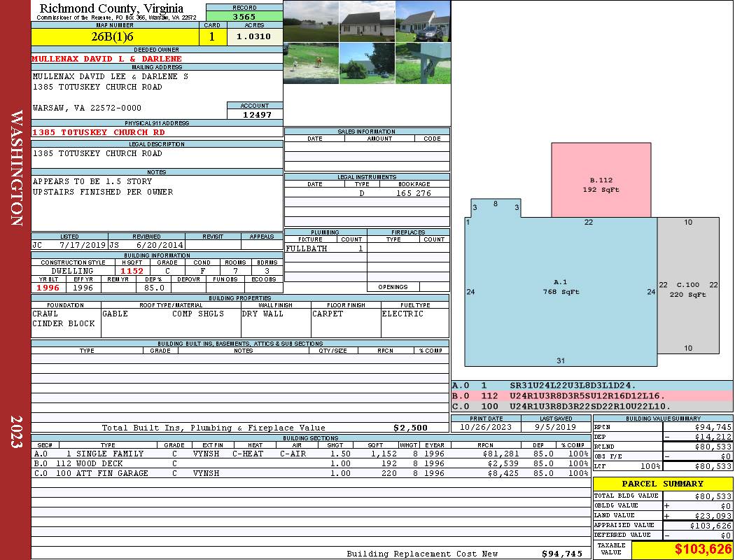Click the account number 12497
The height and width of the screenshot is (560, 735).
(257, 114)
